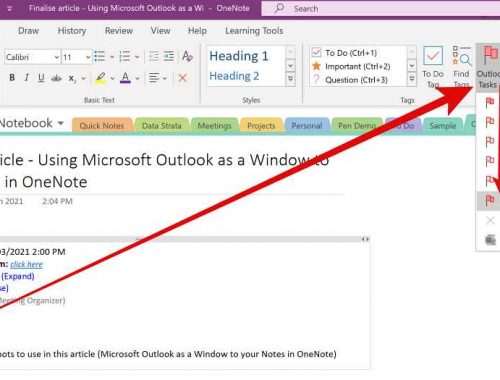Screen dimensions: 500x380
Task: Click the Outlook Tasks flag button
Action: [x=488, y=67]
